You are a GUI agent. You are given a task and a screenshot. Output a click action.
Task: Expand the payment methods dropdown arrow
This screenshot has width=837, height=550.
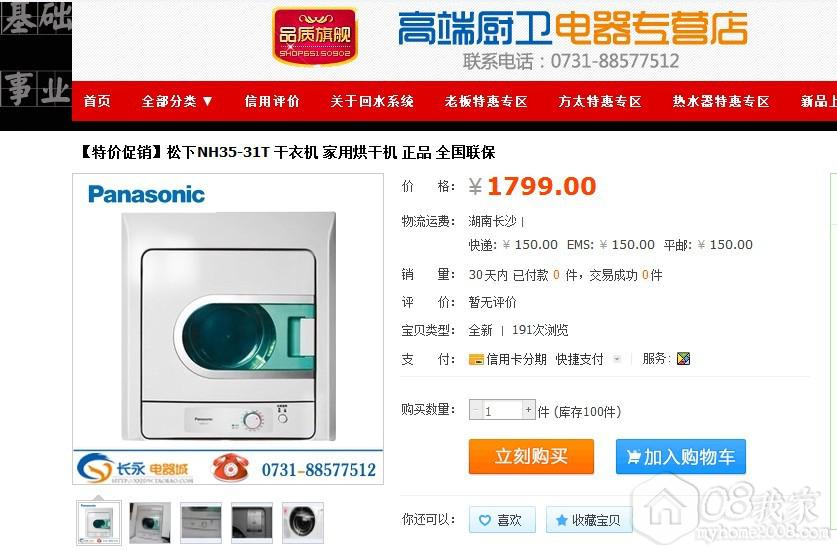(617, 359)
